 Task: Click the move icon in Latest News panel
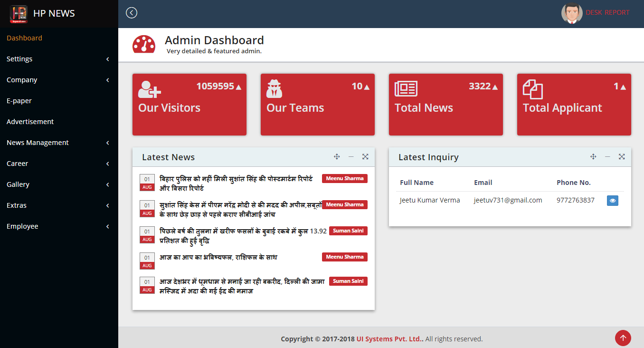[337, 157]
